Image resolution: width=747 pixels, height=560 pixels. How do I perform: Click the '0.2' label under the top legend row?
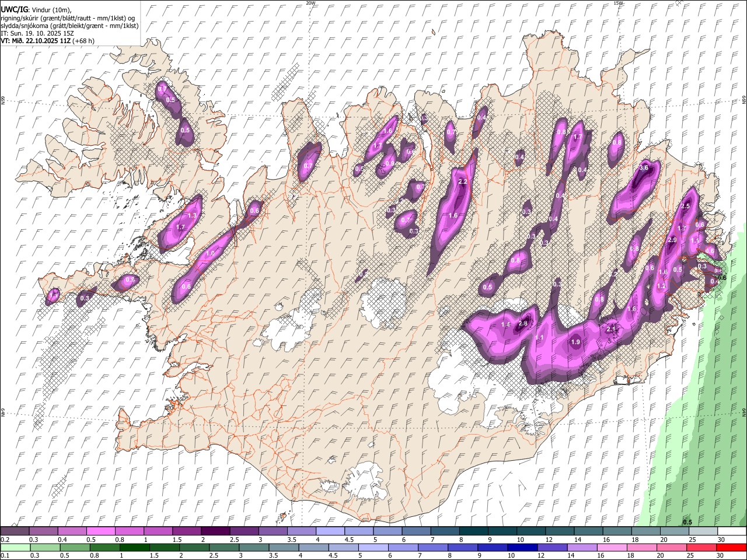coord(5,540)
